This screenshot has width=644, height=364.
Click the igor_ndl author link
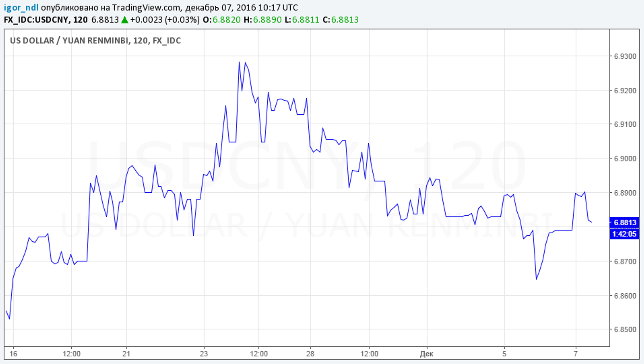click(x=21, y=8)
